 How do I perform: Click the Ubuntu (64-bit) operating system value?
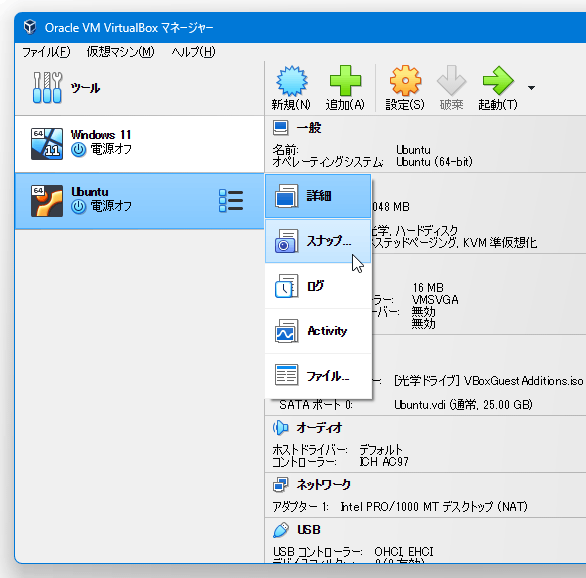(434, 162)
